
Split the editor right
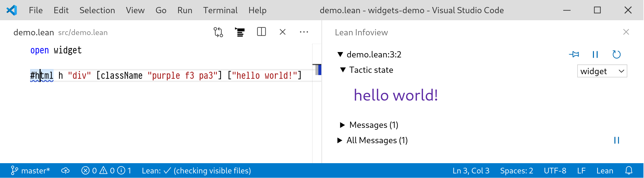[x=261, y=32]
